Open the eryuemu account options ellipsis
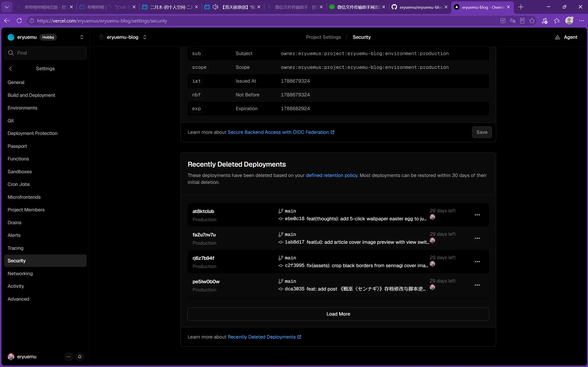The image size is (588, 367). click(69, 357)
